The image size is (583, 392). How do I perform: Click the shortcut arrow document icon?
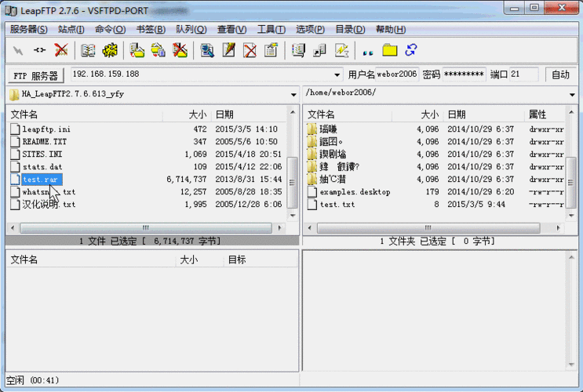320,50
